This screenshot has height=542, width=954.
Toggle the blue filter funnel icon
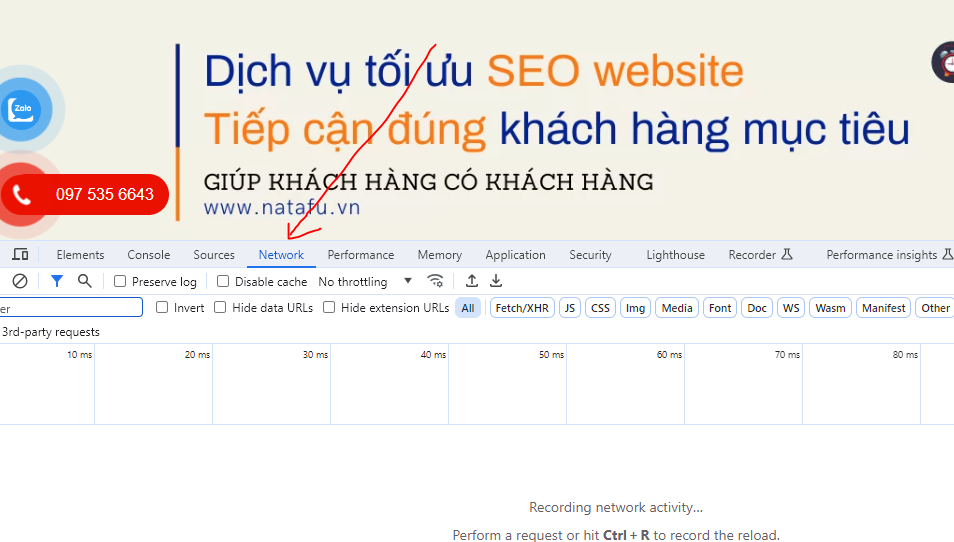(57, 281)
